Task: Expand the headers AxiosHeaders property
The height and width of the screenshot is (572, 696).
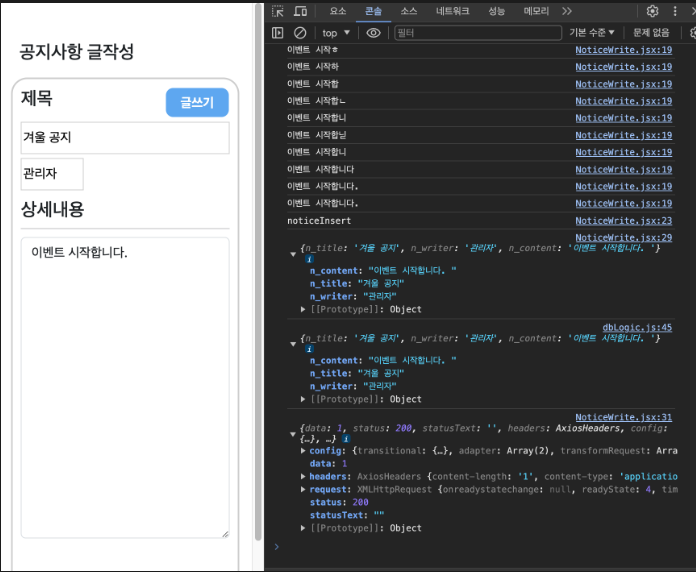Action: pyautogui.click(x=303, y=477)
